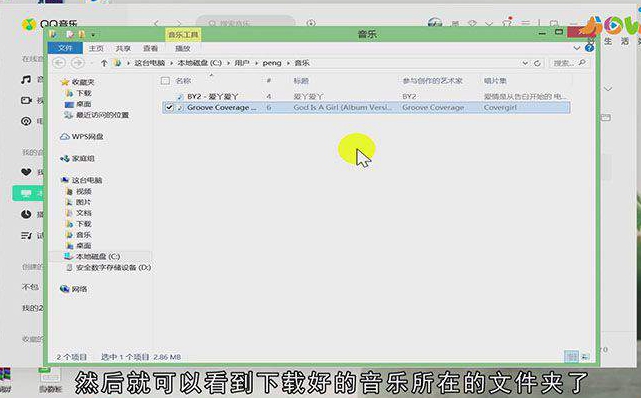Uncheck the Groove Coverage file checkbox
641x398 pixels.
click(169, 107)
